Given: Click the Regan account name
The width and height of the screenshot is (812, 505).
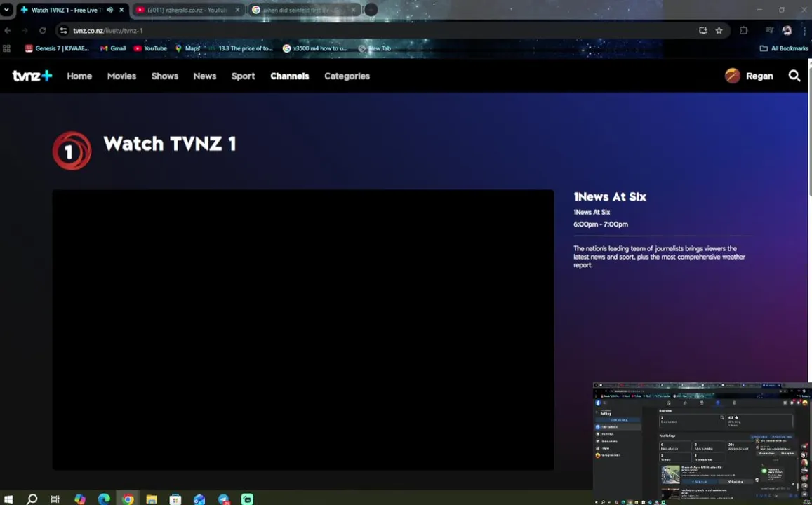Looking at the screenshot, I should coord(759,76).
